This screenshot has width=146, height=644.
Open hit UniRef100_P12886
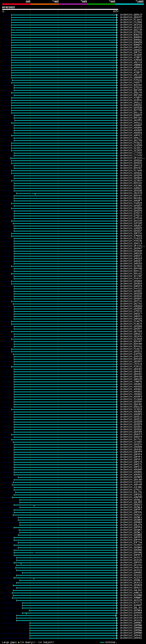[x=131, y=22]
